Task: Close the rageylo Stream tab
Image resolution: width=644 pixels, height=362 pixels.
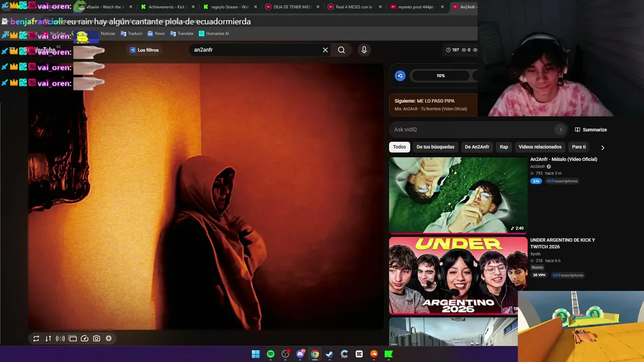Action: (x=256, y=7)
